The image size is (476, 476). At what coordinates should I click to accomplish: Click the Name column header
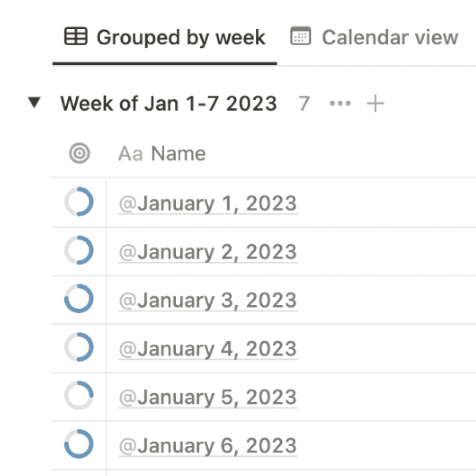coord(178,154)
